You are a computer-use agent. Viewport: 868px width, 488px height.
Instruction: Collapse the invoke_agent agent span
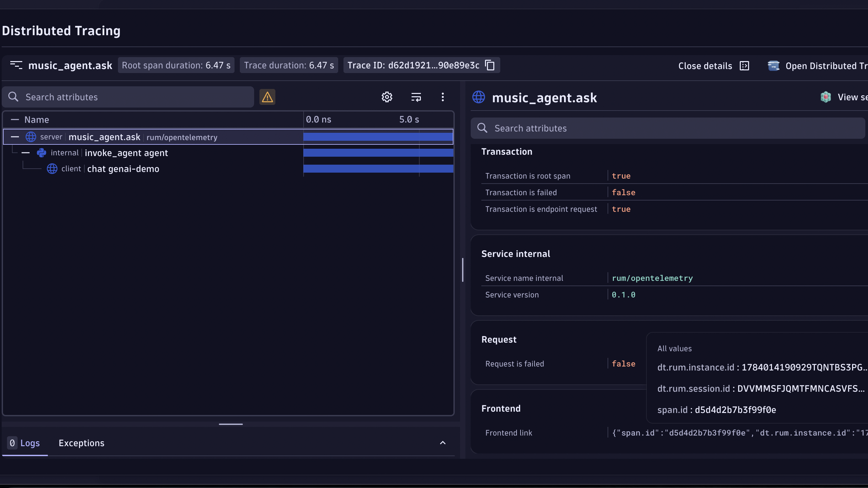point(26,153)
